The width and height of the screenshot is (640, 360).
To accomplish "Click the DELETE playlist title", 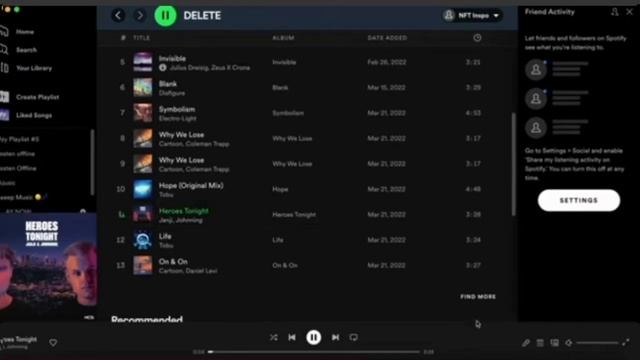I will 202,16.
